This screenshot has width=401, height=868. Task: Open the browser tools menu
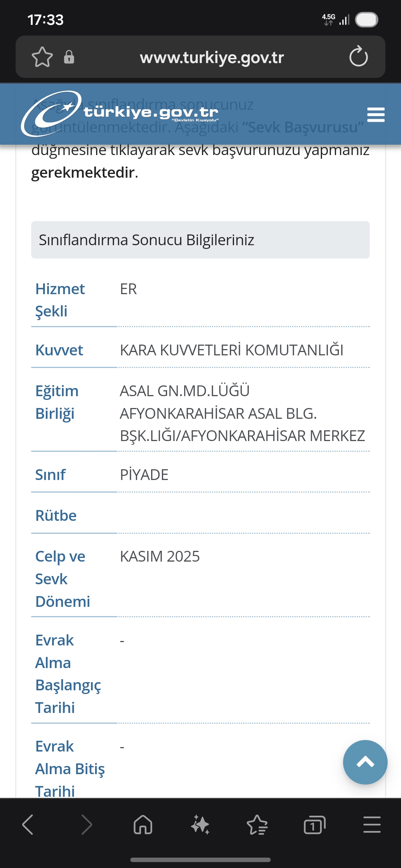[x=372, y=825]
